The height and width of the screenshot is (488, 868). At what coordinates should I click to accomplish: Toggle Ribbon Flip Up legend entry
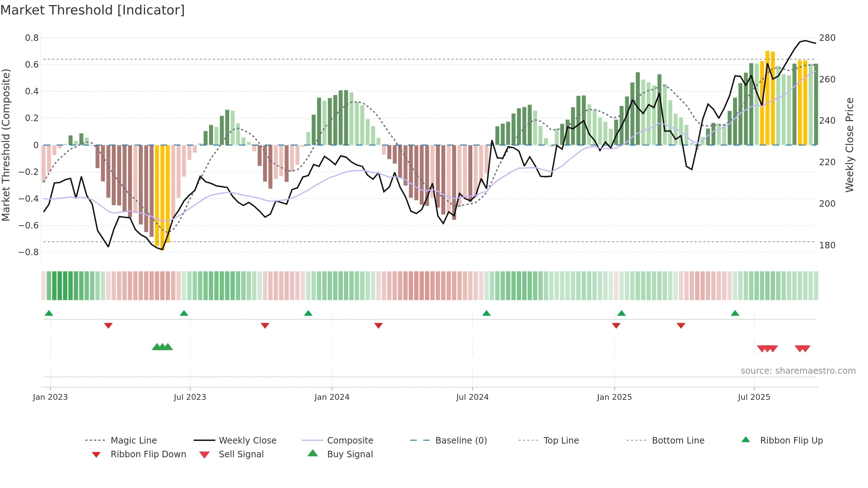[782, 440]
